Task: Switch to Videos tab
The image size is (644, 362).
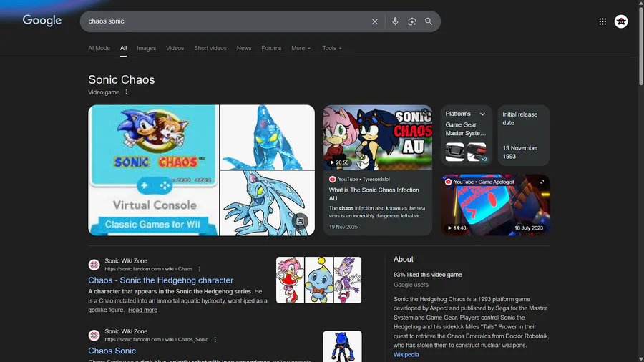Action: (175, 48)
